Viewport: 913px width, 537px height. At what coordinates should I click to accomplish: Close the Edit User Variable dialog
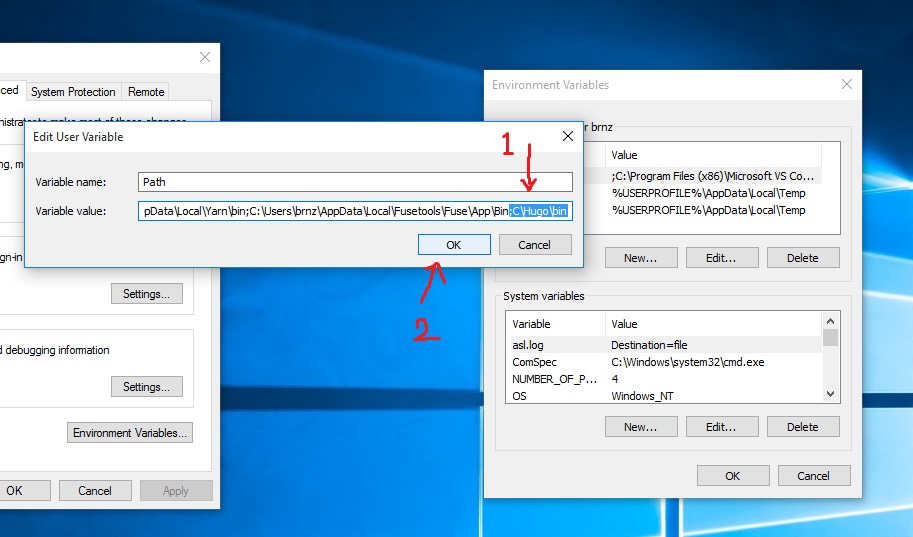click(568, 136)
